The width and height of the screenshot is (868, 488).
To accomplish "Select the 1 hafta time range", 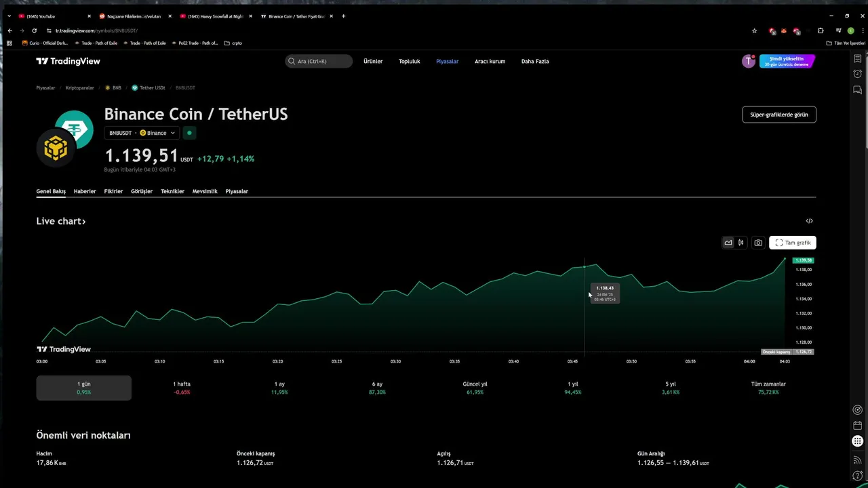I will tap(182, 388).
